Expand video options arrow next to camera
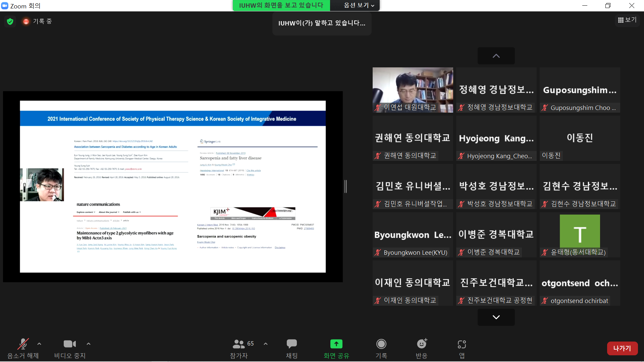The image size is (644, 362). (x=89, y=344)
